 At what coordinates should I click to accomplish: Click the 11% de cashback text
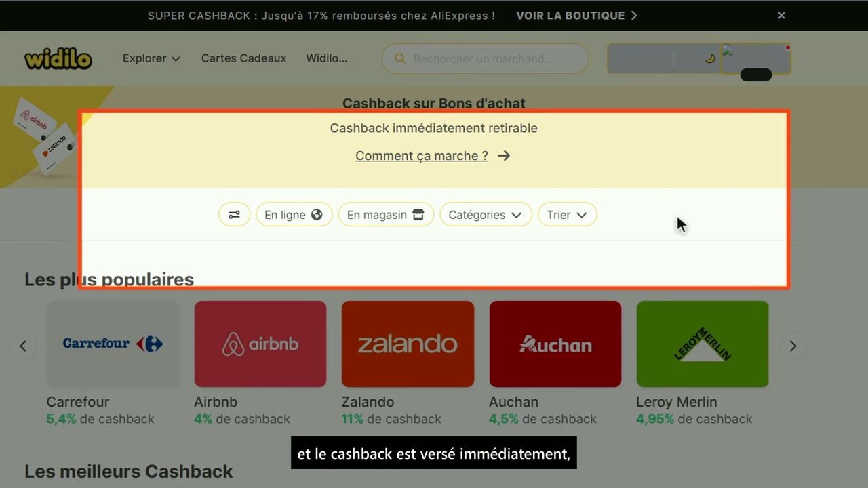tap(391, 419)
